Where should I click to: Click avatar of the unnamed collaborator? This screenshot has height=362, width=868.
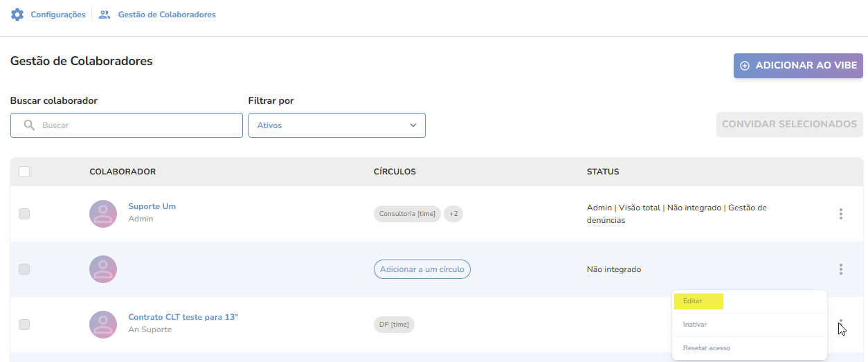(103, 269)
